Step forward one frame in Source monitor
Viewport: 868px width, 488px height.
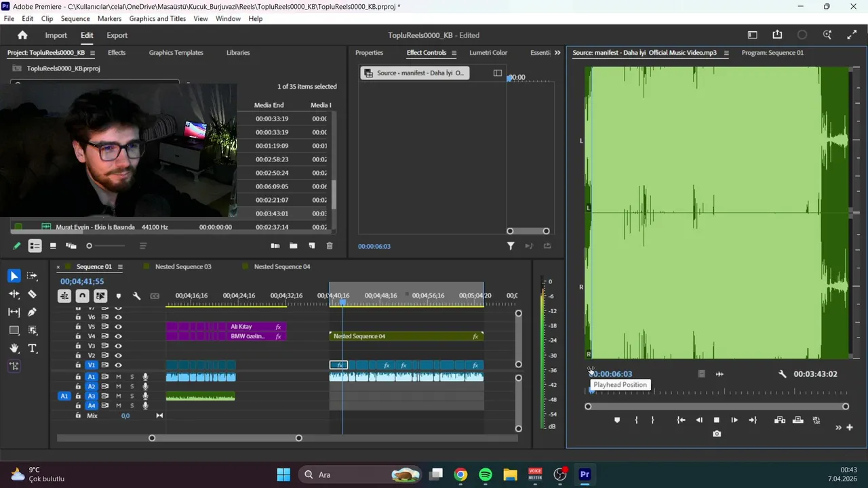tap(734, 420)
